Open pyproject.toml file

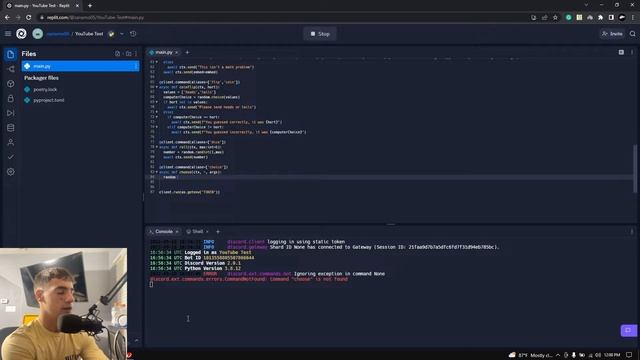(x=48, y=100)
